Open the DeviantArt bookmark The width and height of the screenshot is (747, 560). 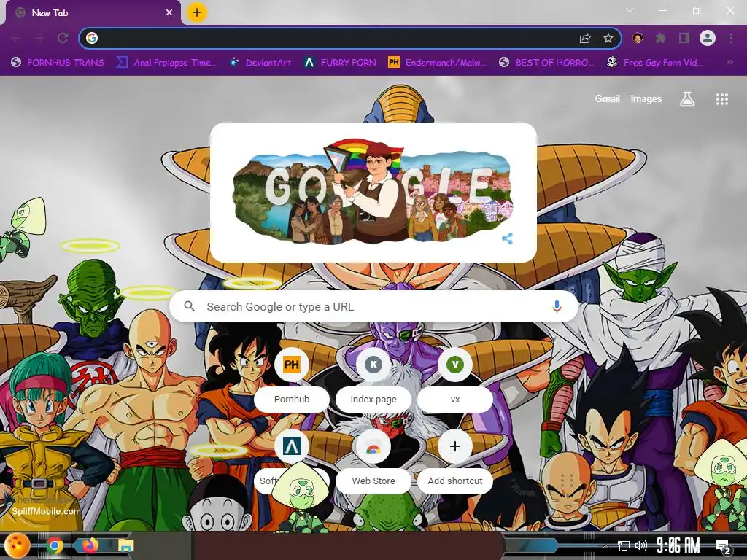pyautogui.click(x=261, y=63)
